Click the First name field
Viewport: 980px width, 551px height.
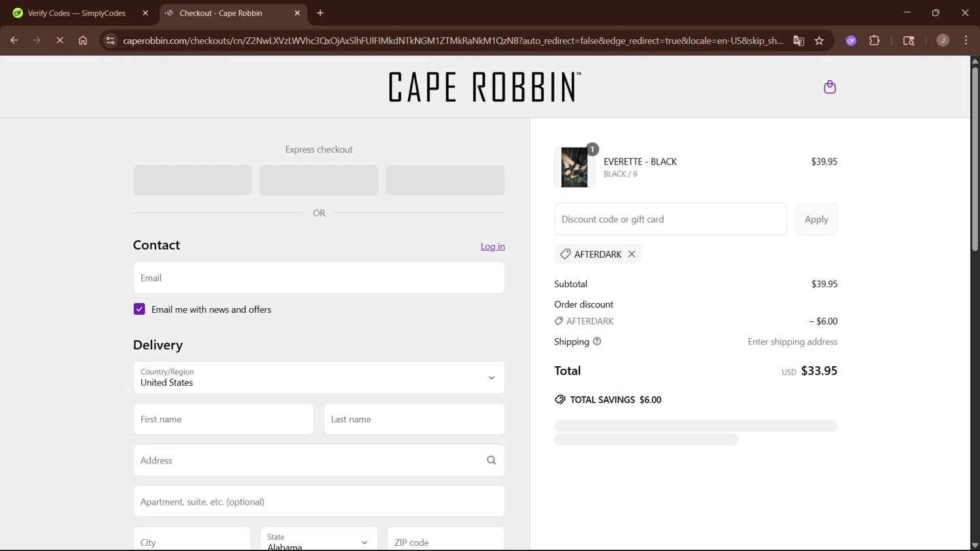click(223, 419)
